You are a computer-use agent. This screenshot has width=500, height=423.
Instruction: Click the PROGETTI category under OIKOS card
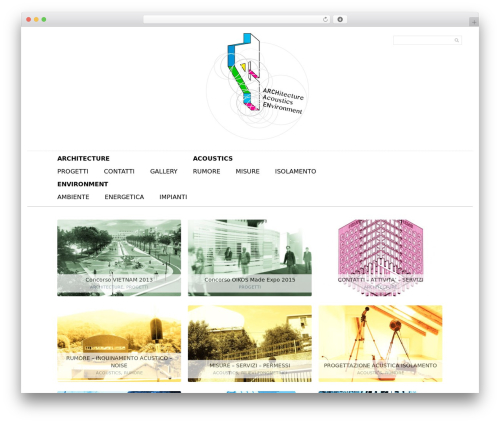click(x=250, y=287)
